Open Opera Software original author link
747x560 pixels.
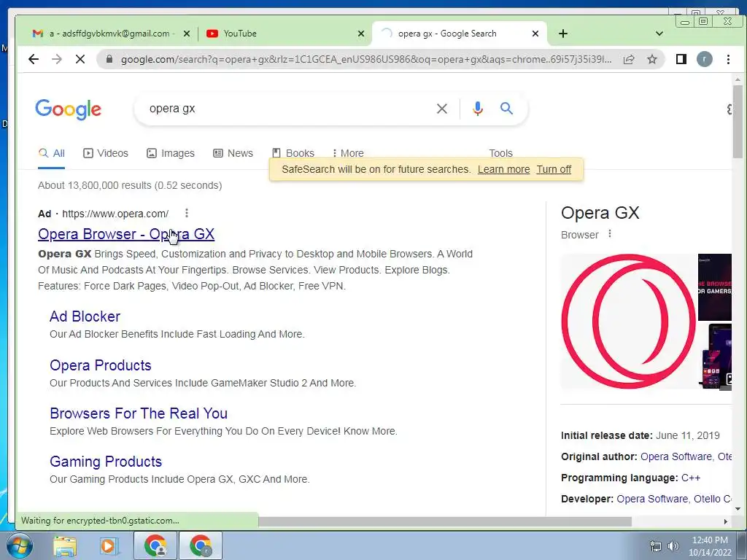pyautogui.click(x=676, y=456)
